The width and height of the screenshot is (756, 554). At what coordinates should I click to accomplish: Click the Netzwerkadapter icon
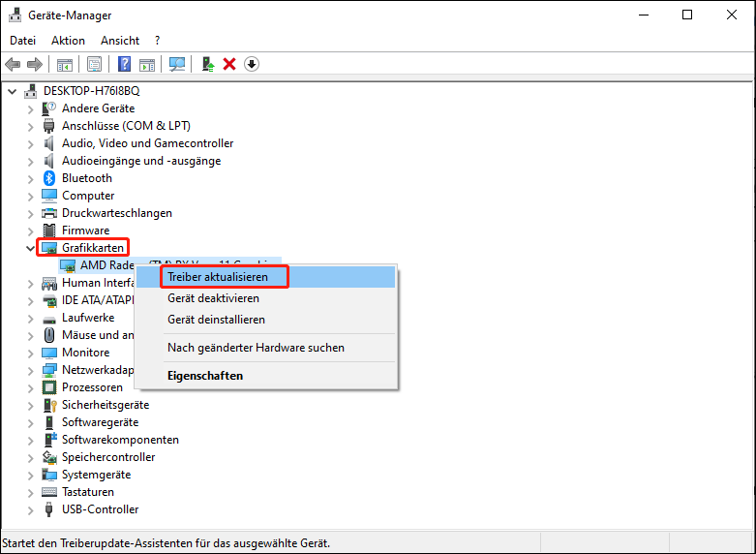tap(49, 370)
